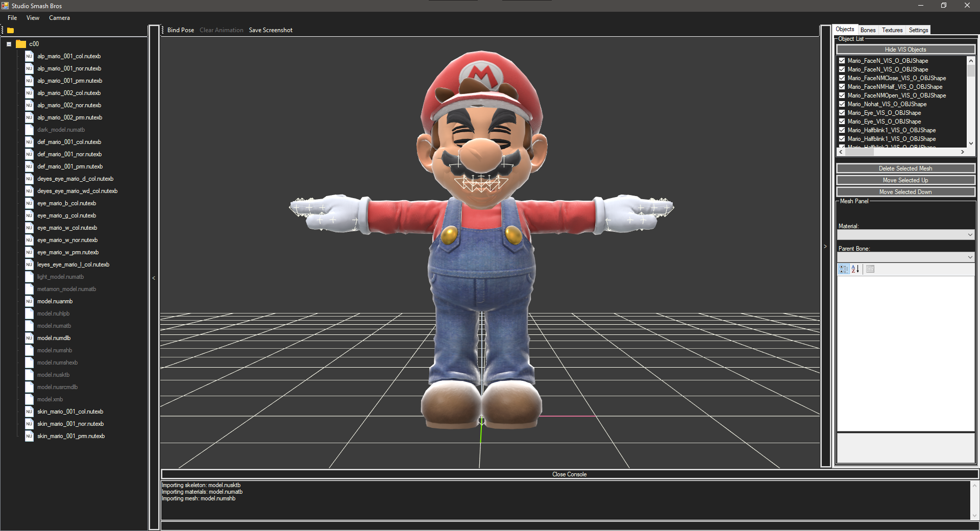
Task: Click the file icon of dark_model.numatb
Action: click(29, 130)
